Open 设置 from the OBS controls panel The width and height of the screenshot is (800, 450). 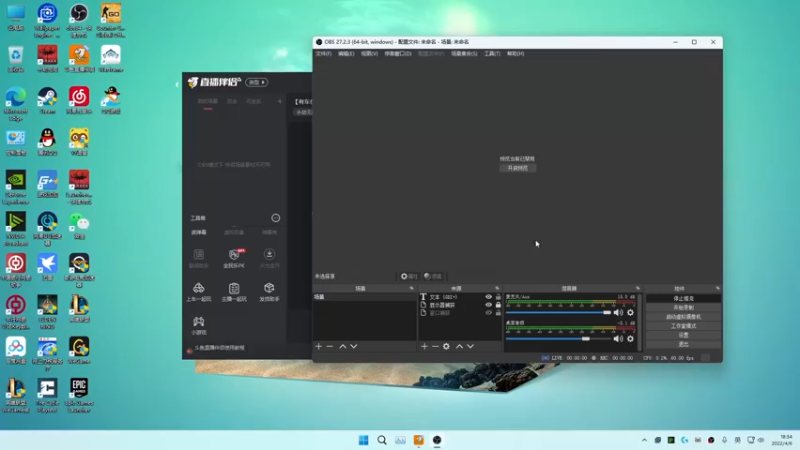684,335
